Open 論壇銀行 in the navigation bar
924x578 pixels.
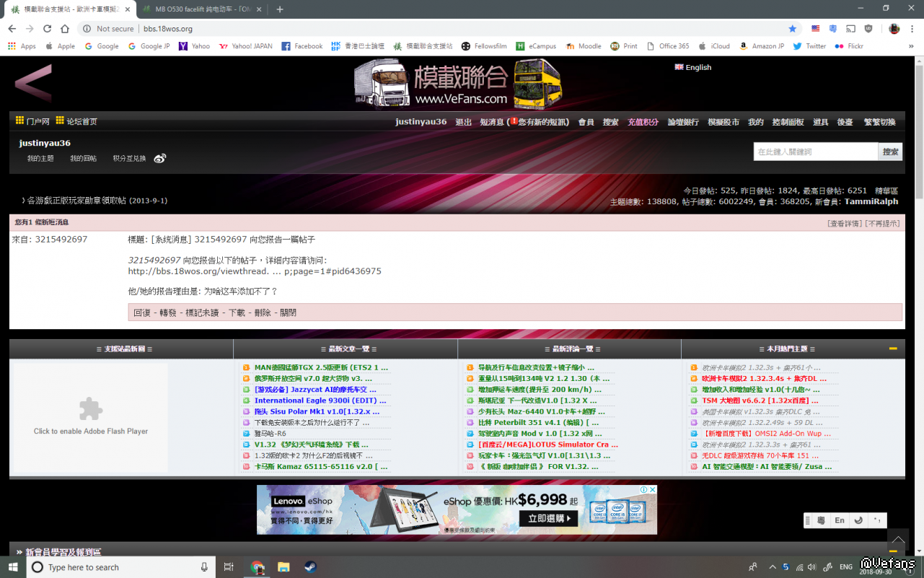point(683,122)
